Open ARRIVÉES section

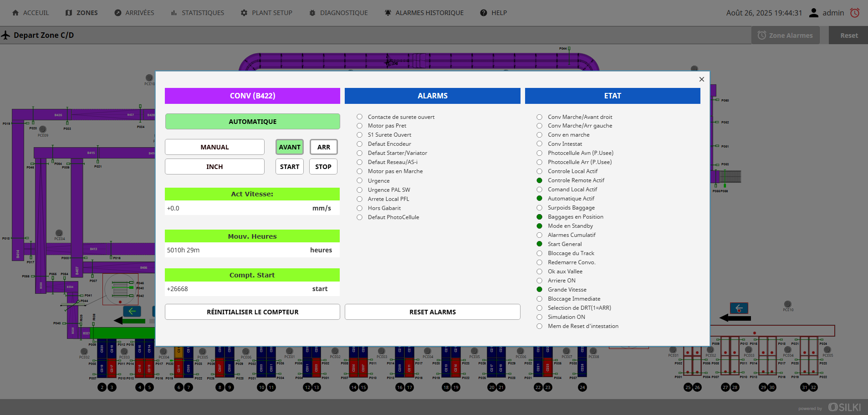pyautogui.click(x=134, y=13)
